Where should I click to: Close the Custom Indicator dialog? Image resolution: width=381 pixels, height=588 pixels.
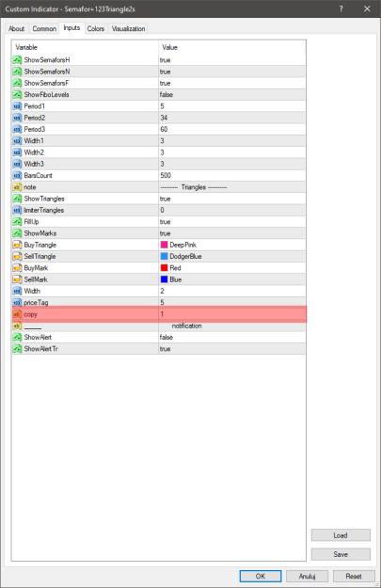click(x=367, y=8)
